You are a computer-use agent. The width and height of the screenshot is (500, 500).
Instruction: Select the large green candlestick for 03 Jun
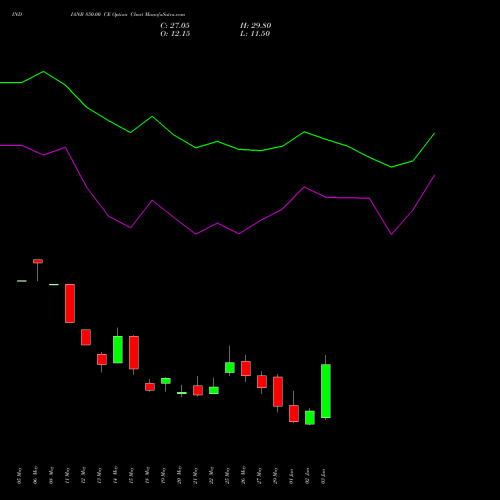tap(326, 391)
